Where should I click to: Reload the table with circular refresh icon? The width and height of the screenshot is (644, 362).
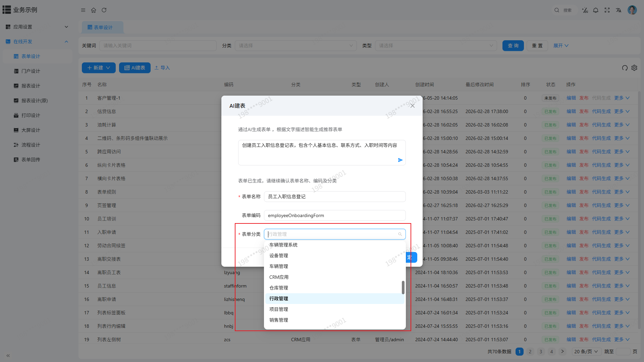625,68
